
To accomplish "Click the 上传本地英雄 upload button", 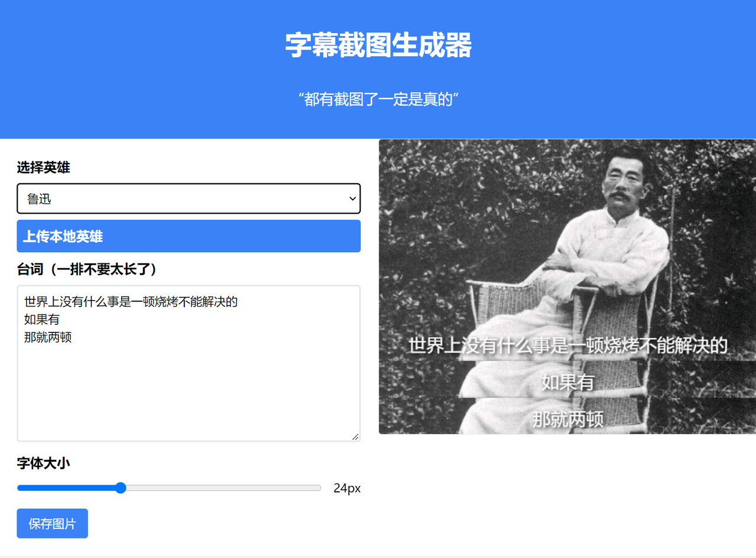I will coord(188,236).
